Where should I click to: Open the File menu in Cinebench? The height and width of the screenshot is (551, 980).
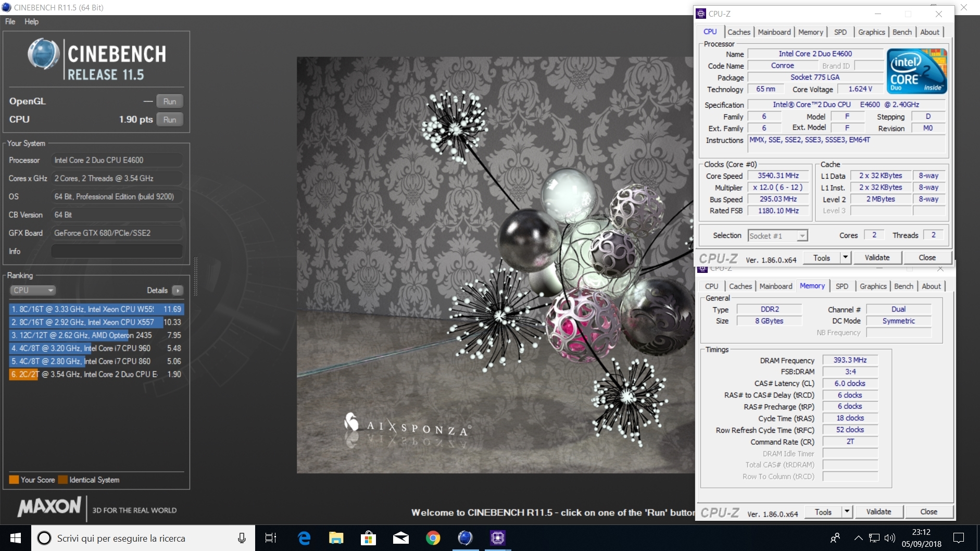click(x=10, y=21)
